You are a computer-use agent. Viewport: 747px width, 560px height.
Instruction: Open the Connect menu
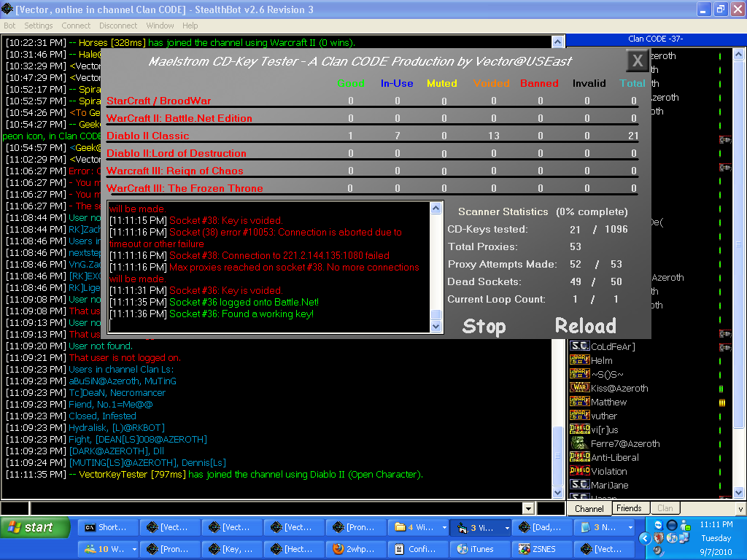click(76, 26)
